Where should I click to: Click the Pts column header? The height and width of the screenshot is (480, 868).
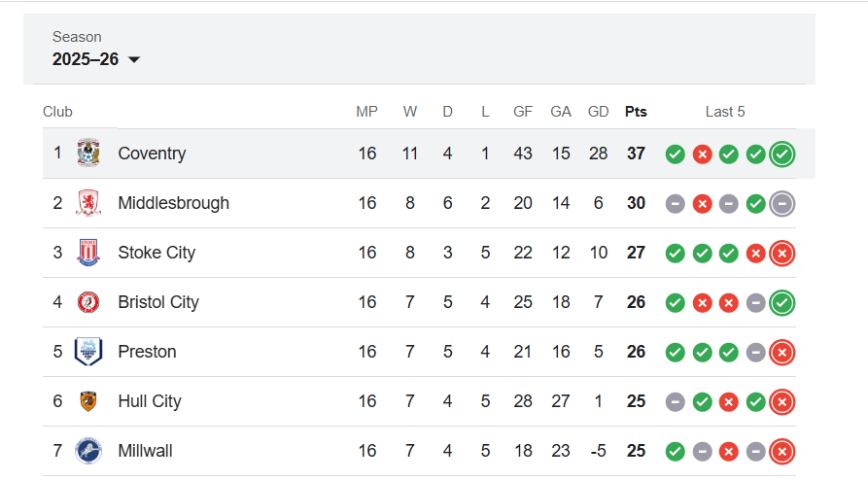click(x=636, y=112)
